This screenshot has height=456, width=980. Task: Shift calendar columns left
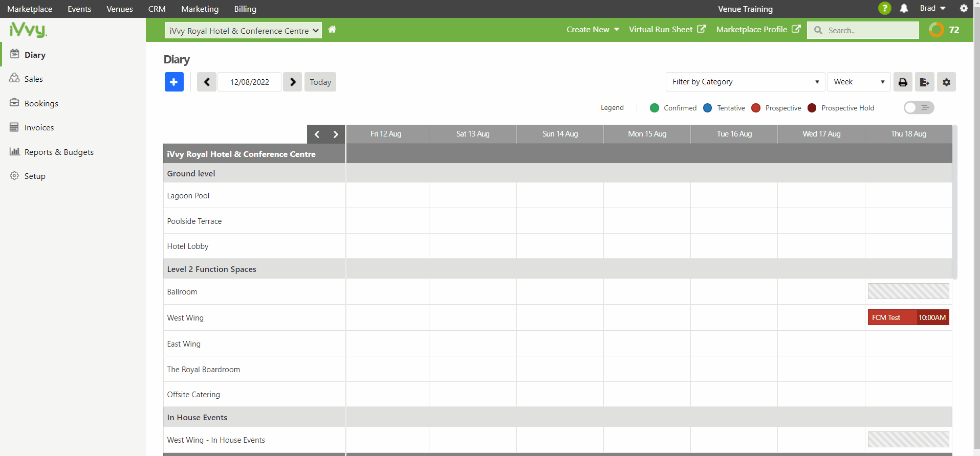pos(317,134)
